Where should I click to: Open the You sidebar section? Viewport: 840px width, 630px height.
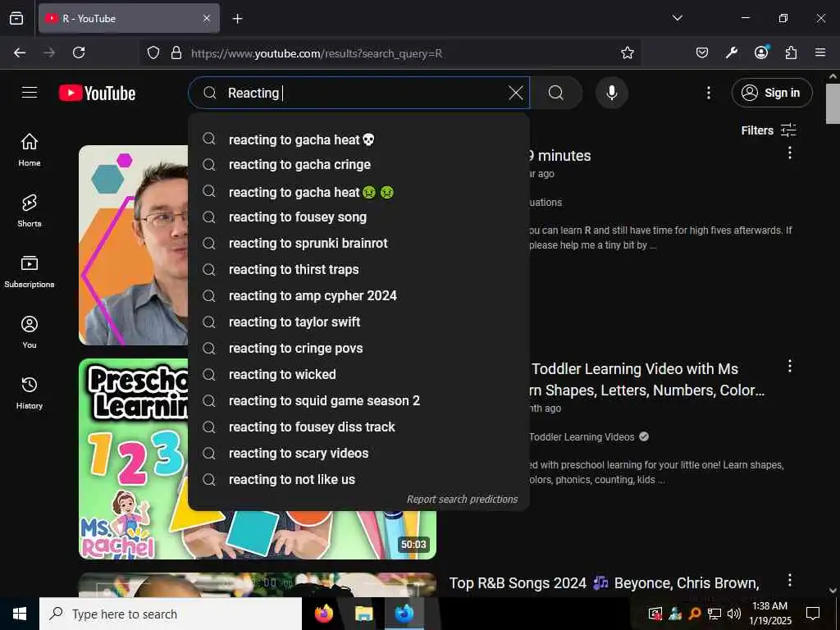click(30, 332)
